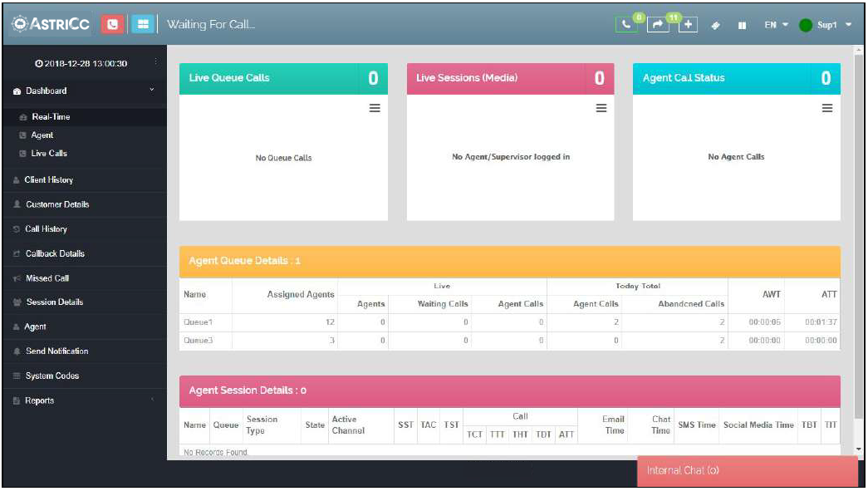Click the red phone dialer icon
This screenshot has height=491, width=868.
[x=112, y=25]
